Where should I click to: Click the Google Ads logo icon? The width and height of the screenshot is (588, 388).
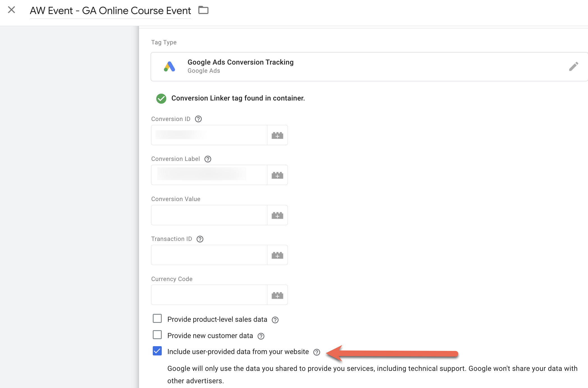pos(170,67)
